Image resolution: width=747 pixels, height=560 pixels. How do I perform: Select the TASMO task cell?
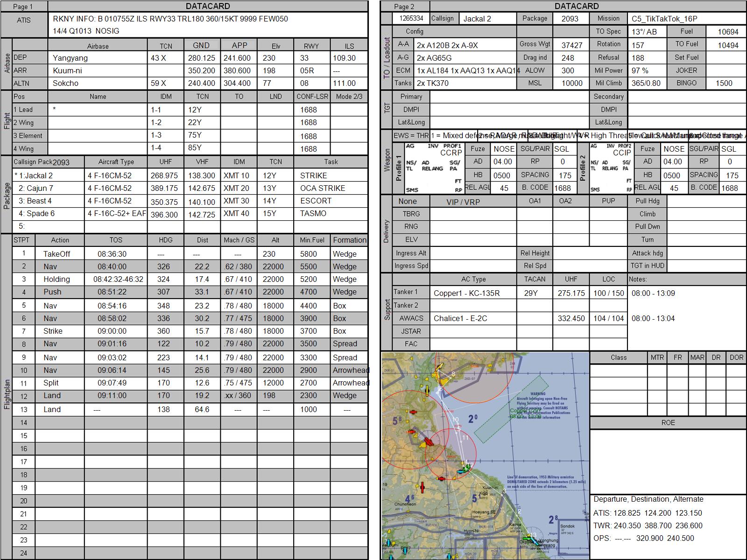click(313, 213)
